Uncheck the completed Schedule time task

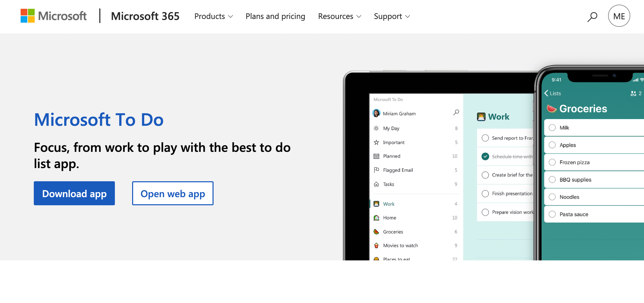point(485,157)
